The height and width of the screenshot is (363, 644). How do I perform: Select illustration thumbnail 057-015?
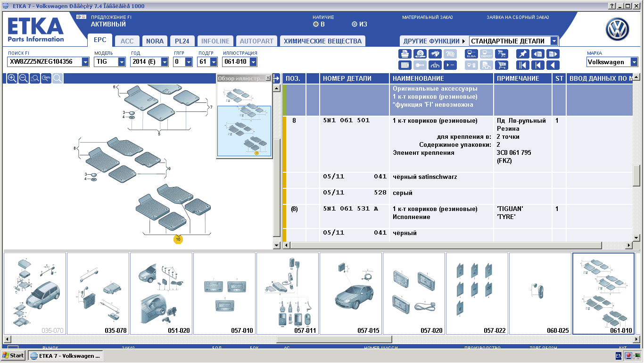pos(351,294)
